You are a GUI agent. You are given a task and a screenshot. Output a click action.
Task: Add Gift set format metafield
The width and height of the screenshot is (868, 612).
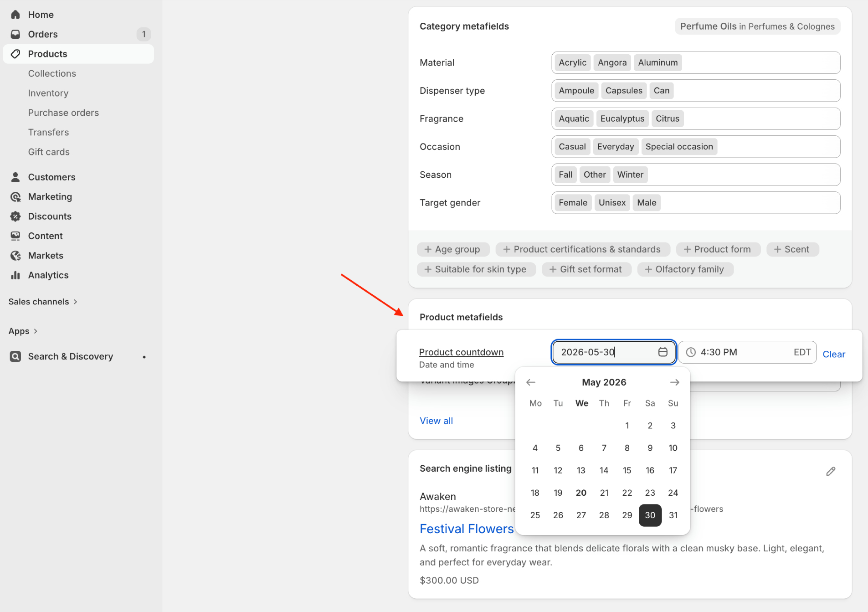click(x=586, y=269)
